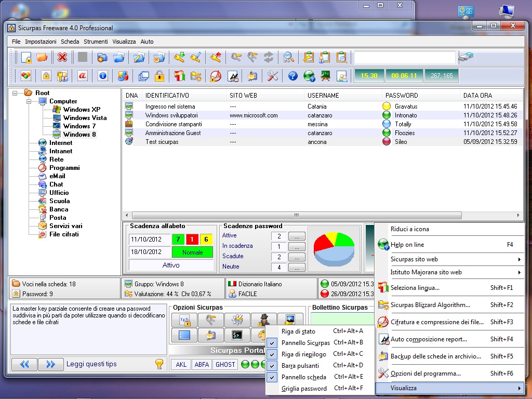Screen dimensions: 532x399
Task: Click the spy with lock button in Opzioni Sicurpas
Action: point(263,320)
